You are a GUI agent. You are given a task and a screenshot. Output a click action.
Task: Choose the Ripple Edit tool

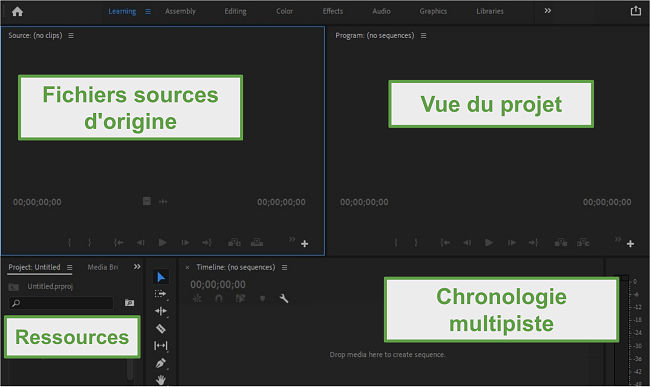click(161, 311)
